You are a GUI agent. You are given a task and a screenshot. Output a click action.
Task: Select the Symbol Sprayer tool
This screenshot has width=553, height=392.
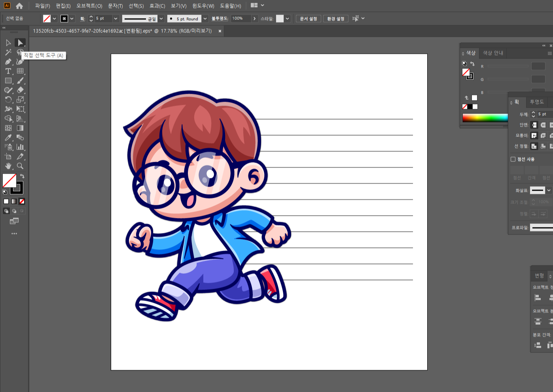point(8,147)
